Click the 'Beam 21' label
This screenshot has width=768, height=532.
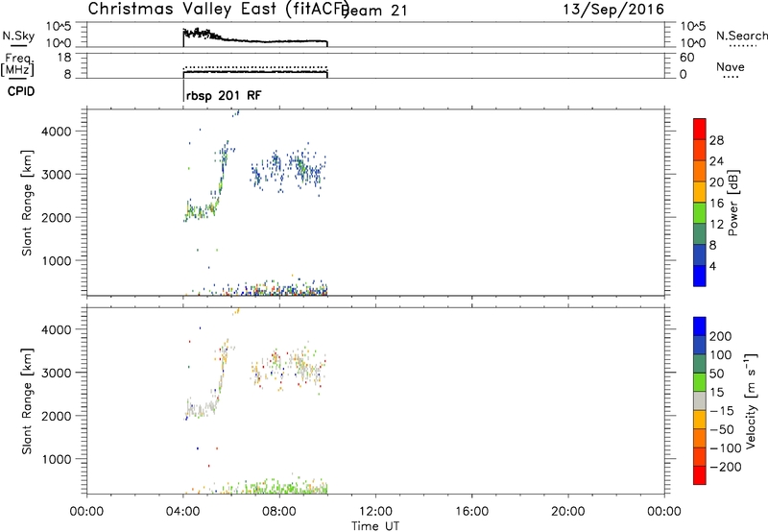374,11
